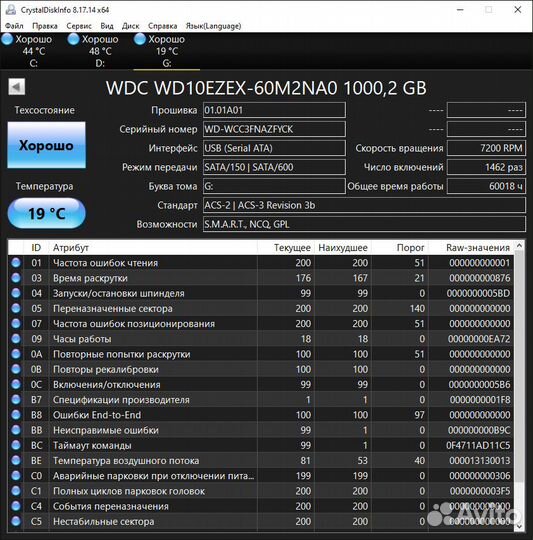
Task: Click status icon of Аварийные парковки row
Action: tap(16, 476)
